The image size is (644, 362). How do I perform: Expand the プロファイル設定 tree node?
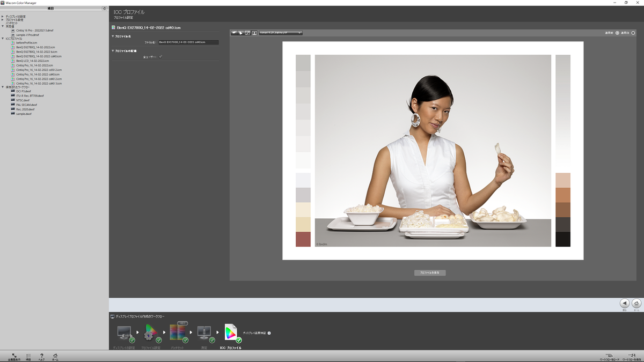coord(2,20)
